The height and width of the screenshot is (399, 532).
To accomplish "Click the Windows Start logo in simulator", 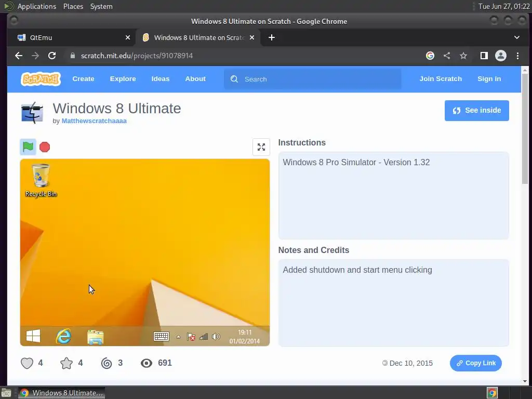I will coord(33,336).
